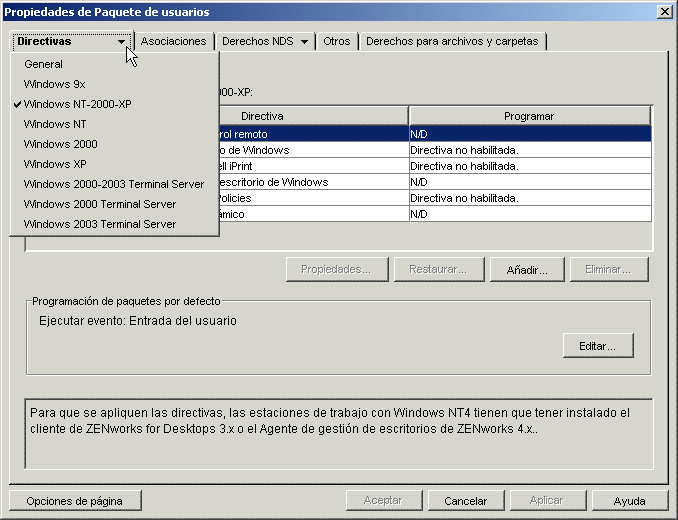
Task: Click the Añadir... button
Action: [x=527, y=270]
